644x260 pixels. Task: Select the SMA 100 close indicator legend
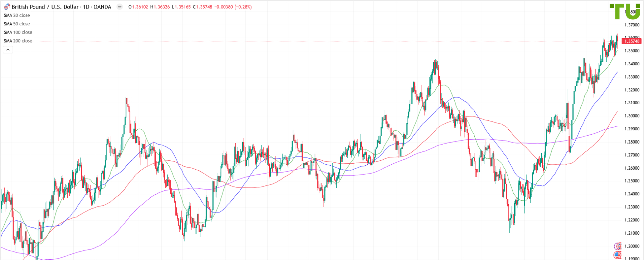18,32
